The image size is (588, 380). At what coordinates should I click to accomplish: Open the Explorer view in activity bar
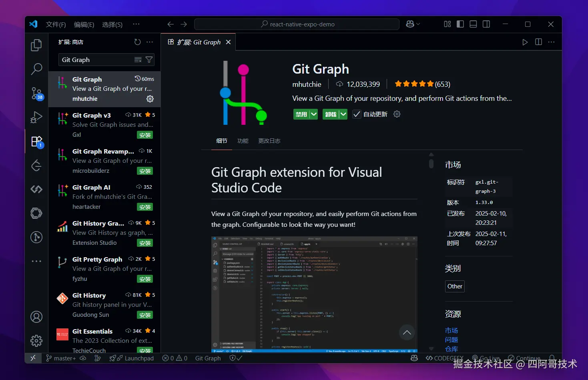click(36, 45)
